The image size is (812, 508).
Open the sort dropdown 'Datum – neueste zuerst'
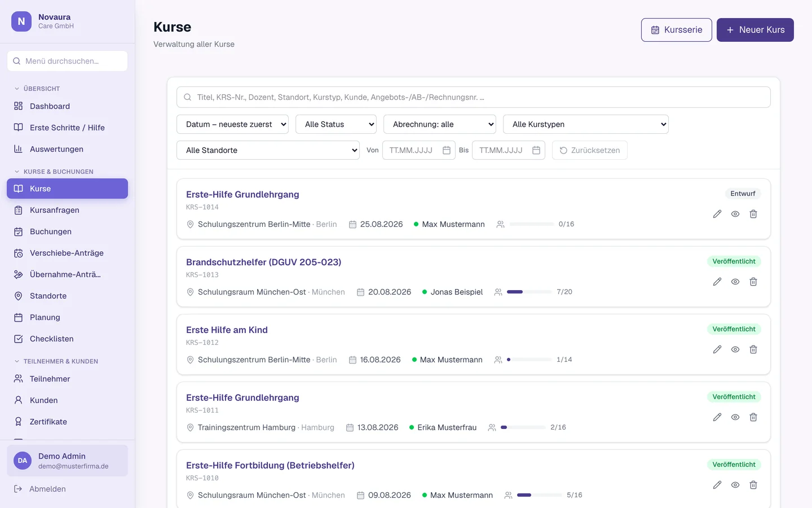[x=232, y=124]
